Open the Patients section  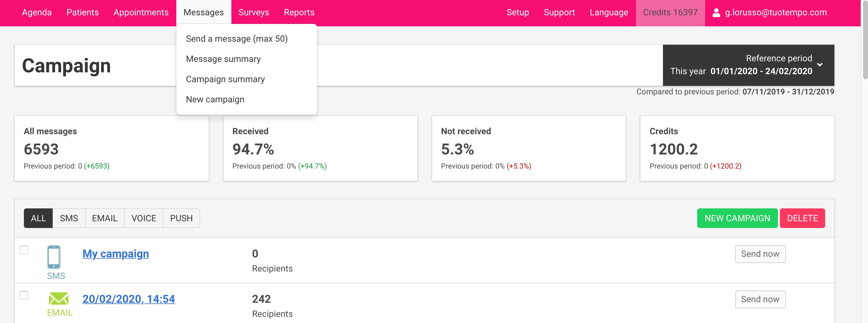tap(83, 13)
